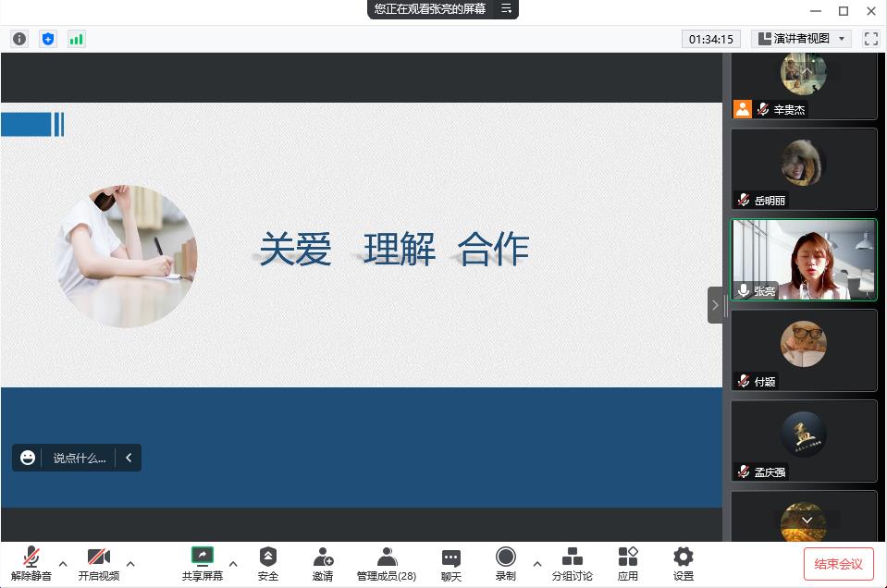Click the emoji smiley icon in chat bar
This screenshot has width=887, height=588.
(x=28, y=458)
